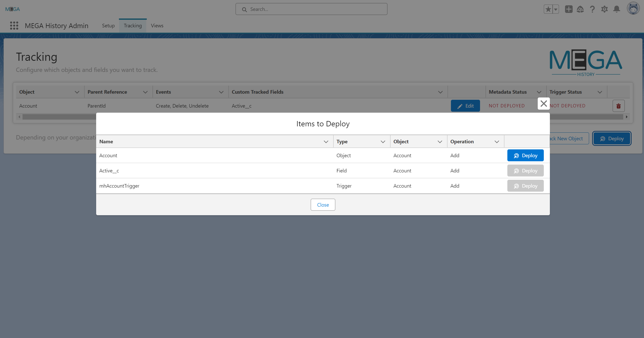The width and height of the screenshot is (644, 338).
Task: Open the Operation column menu chevron
Action: click(x=497, y=142)
